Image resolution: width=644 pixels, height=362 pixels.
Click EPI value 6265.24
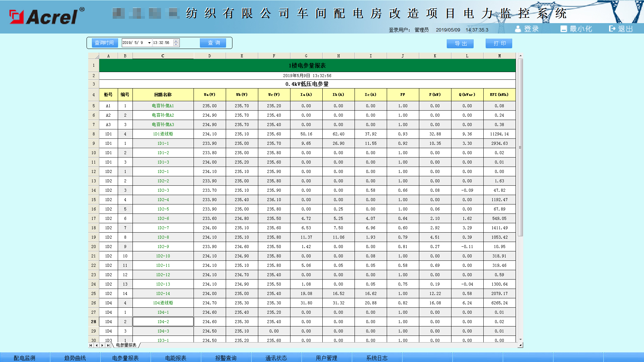(499, 303)
